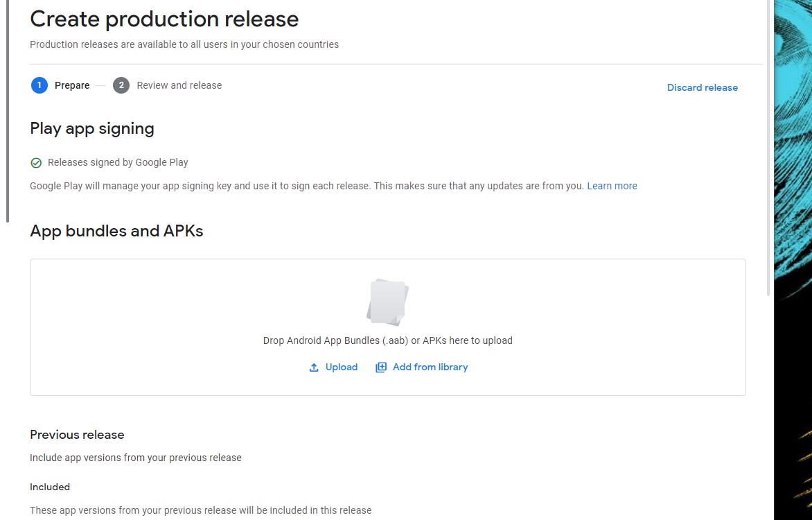Click the App bundles and APKs heading
The image size is (812, 520).
116,231
